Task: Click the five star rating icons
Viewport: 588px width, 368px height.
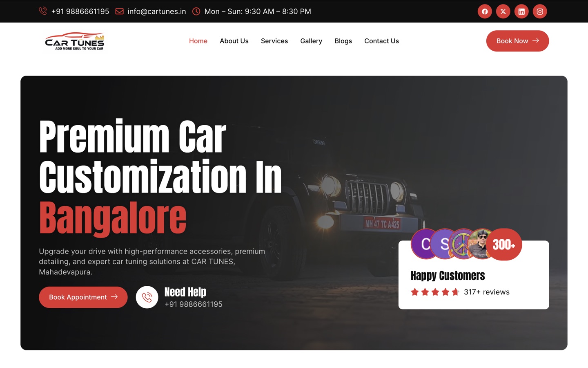Action: point(435,292)
